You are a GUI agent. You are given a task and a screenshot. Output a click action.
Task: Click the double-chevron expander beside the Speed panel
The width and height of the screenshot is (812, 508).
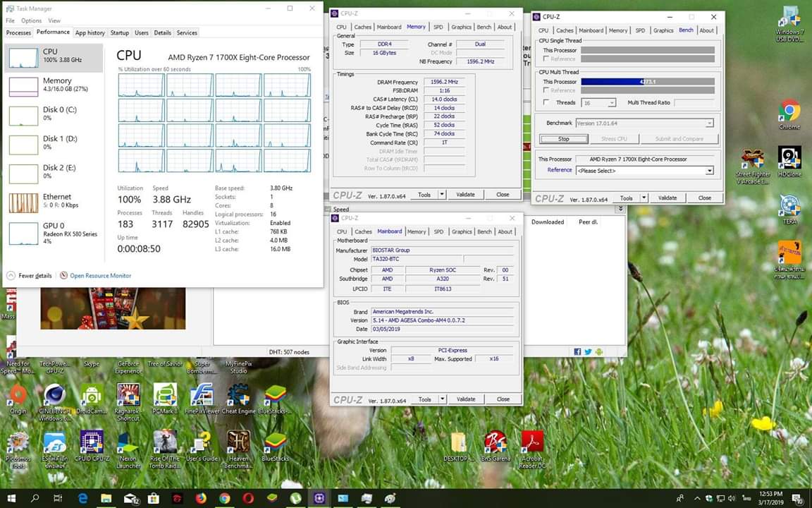[620, 209]
